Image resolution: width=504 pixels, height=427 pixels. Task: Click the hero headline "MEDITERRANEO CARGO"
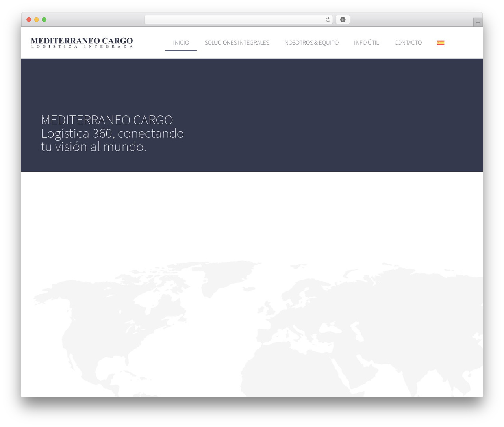click(x=107, y=120)
